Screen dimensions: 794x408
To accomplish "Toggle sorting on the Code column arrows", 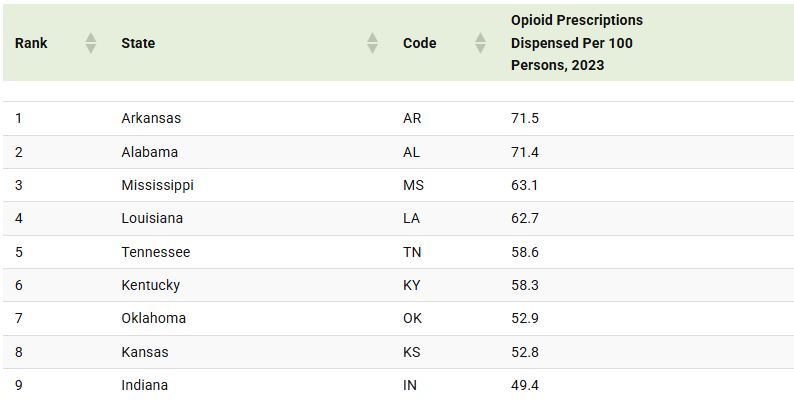I will click(480, 43).
